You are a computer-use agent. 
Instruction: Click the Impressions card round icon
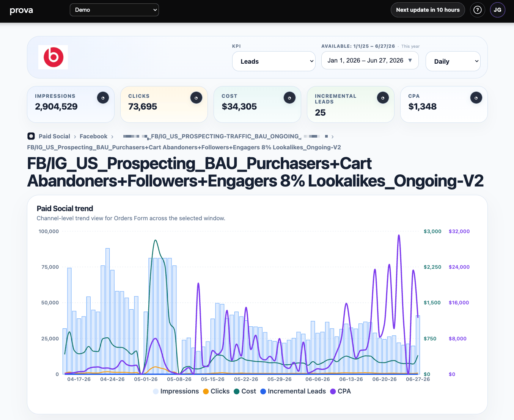(103, 98)
